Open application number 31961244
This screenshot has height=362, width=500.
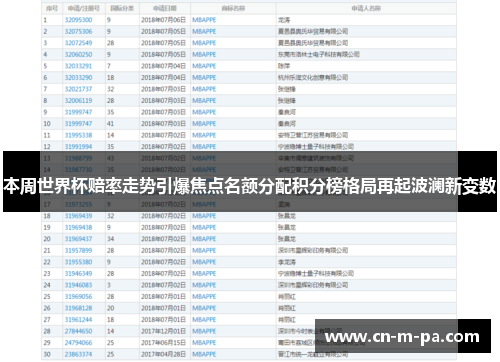pos(78,320)
